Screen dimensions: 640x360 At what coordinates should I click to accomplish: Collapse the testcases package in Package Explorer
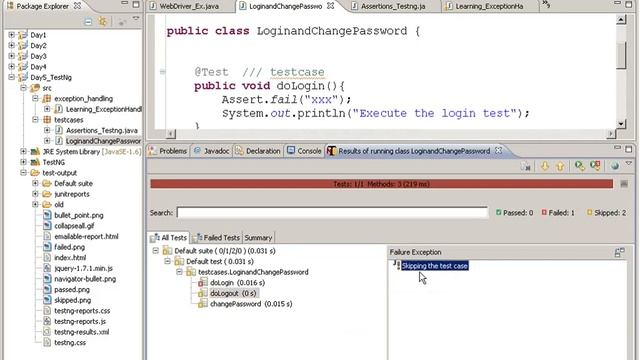tap(35, 120)
